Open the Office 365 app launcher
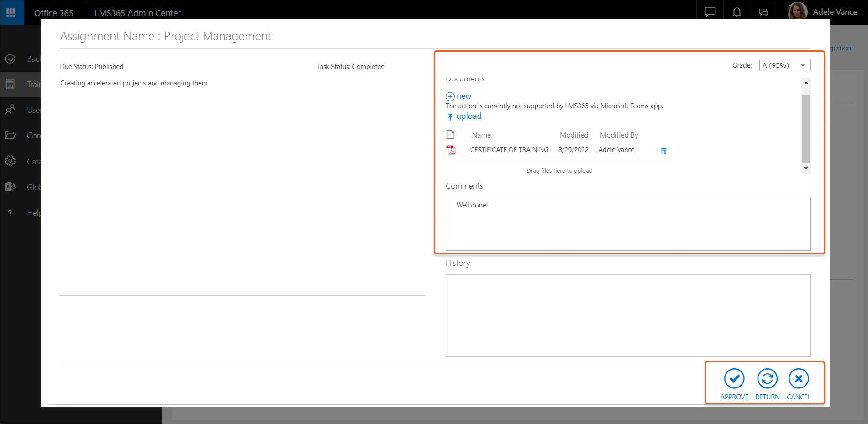This screenshot has height=424, width=868. [x=11, y=12]
